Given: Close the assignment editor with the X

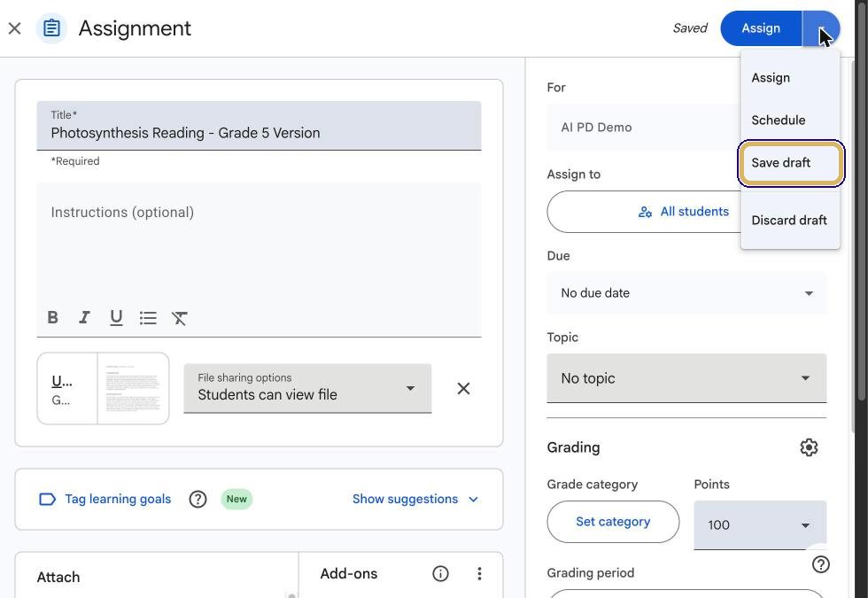Looking at the screenshot, I should click(x=15, y=28).
